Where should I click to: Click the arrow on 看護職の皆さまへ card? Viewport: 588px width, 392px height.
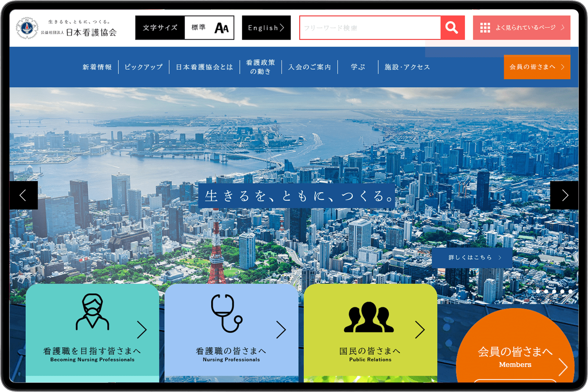[281, 330]
